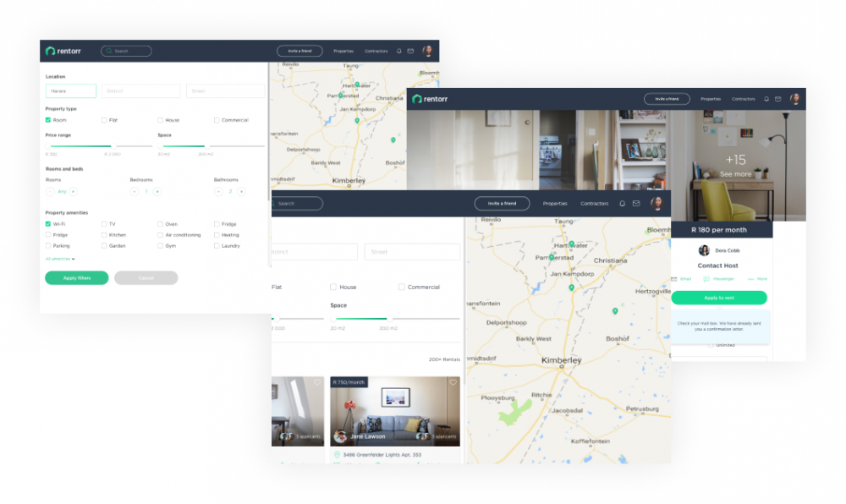Check Commercial in the map listings window
Screen dimensions: 846x504
coord(401,287)
